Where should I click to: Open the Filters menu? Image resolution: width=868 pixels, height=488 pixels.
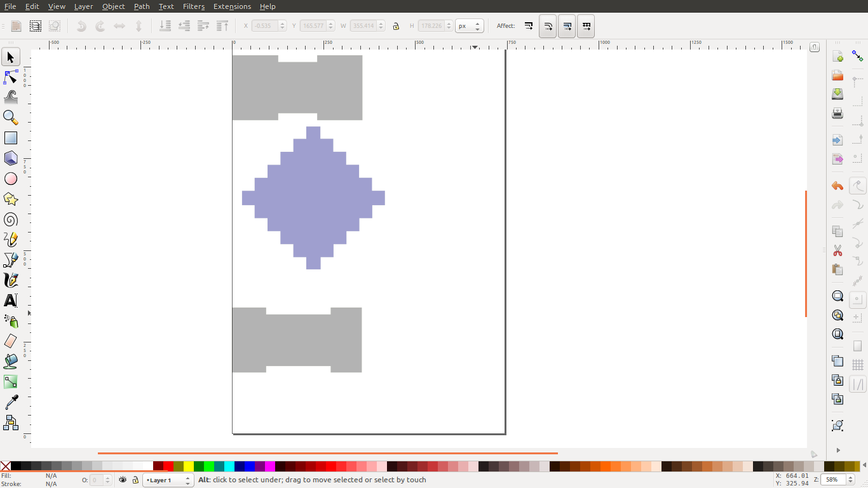tap(194, 6)
